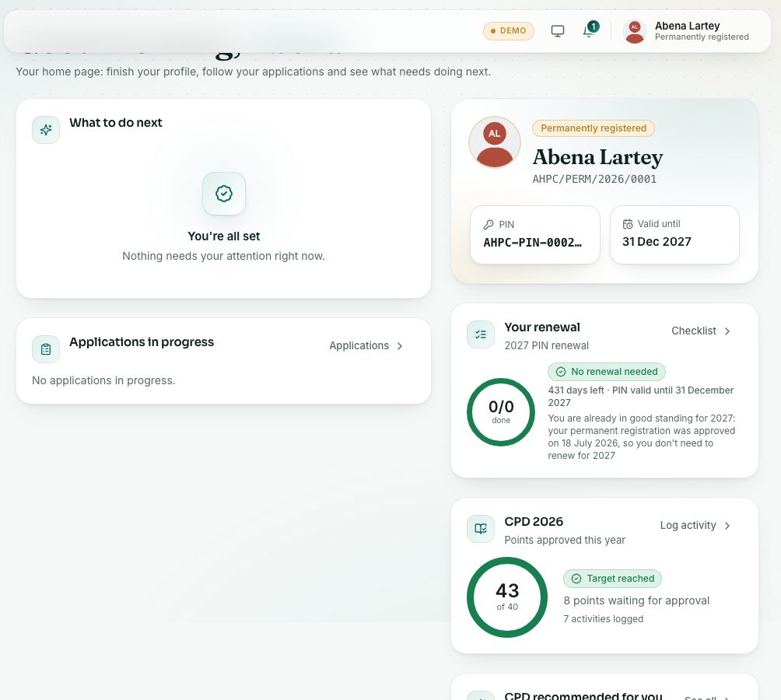Image resolution: width=781 pixels, height=700 pixels.
Task: Expand chevron next to Checklist
Action: tap(727, 331)
